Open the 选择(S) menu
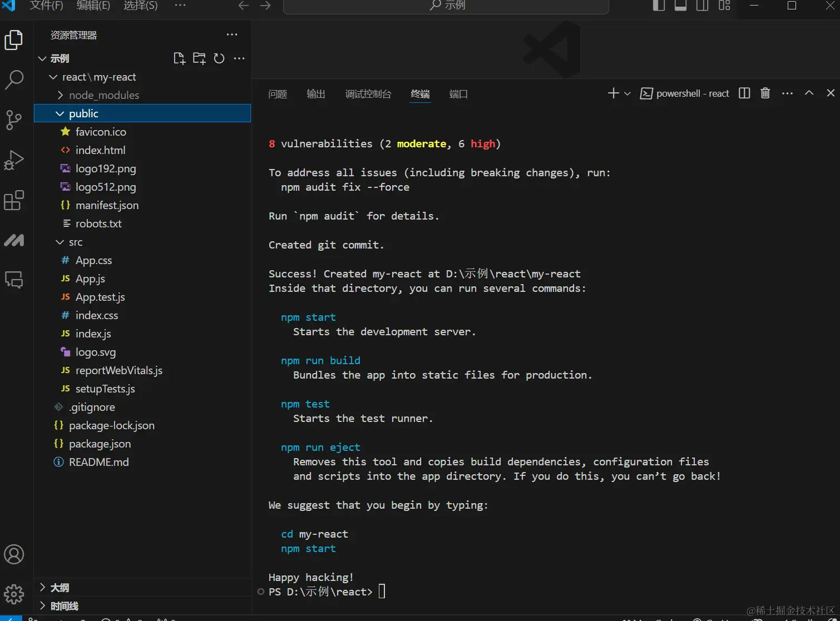Image resolution: width=840 pixels, height=621 pixels. tap(141, 6)
